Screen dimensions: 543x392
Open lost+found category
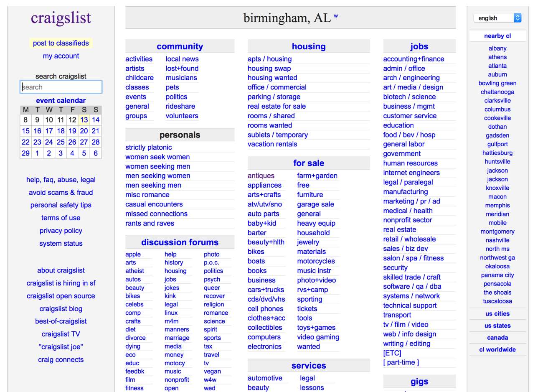tap(182, 69)
